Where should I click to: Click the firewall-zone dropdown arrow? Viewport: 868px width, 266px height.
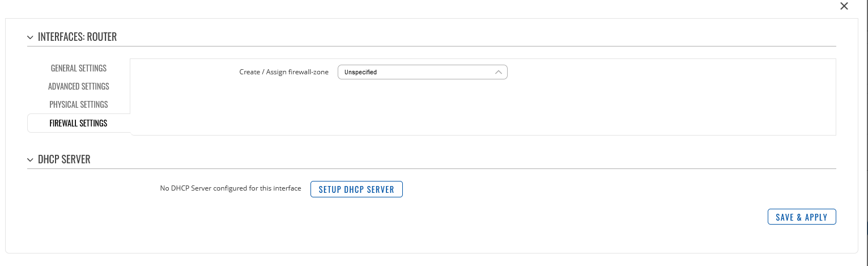click(498, 72)
